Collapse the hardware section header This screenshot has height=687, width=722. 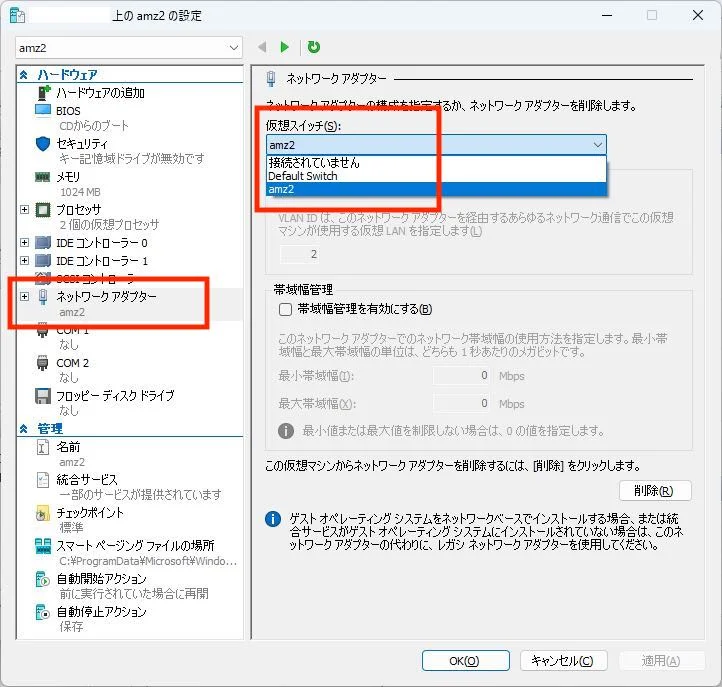point(26,75)
